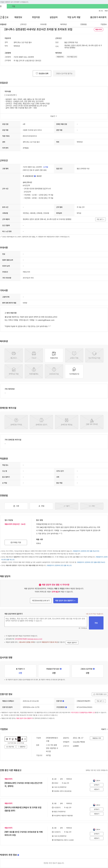The height and width of the screenshot is (868, 108).
Task: Click the 채용시까지 badge near the title
Action: click(99, 30)
